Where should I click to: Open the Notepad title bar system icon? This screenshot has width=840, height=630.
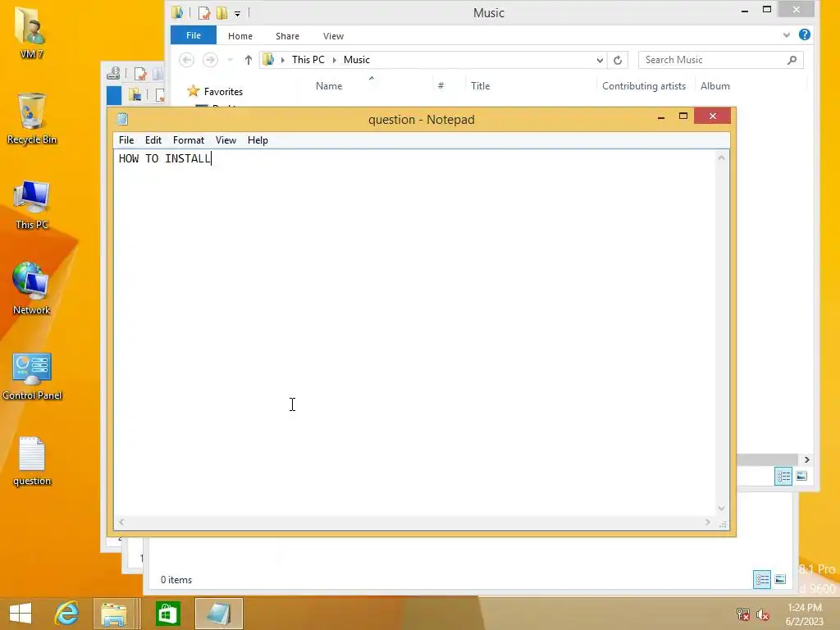[122, 119]
